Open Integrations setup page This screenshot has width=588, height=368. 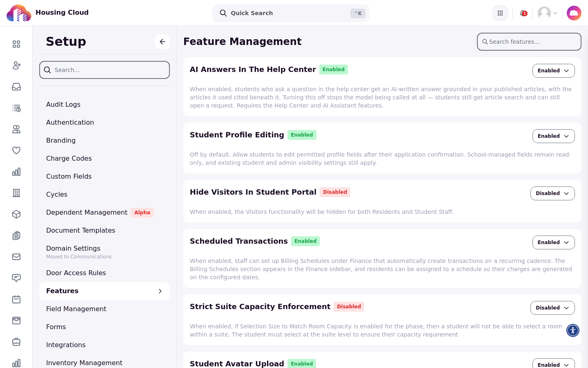pyautogui.click(x=66, y=345)
